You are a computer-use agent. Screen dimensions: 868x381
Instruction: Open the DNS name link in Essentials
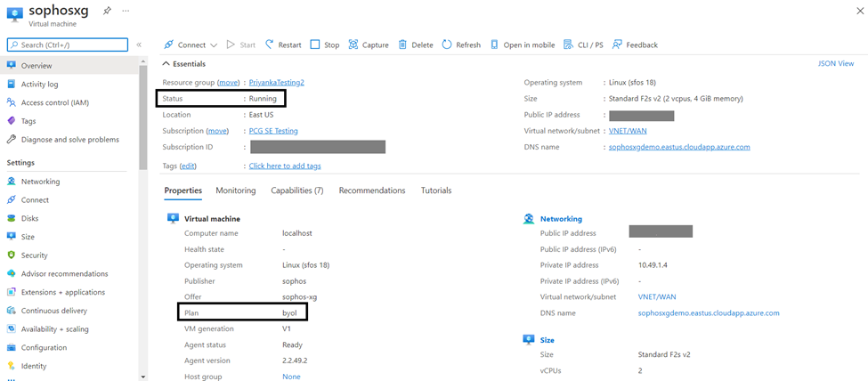point(680,147)
